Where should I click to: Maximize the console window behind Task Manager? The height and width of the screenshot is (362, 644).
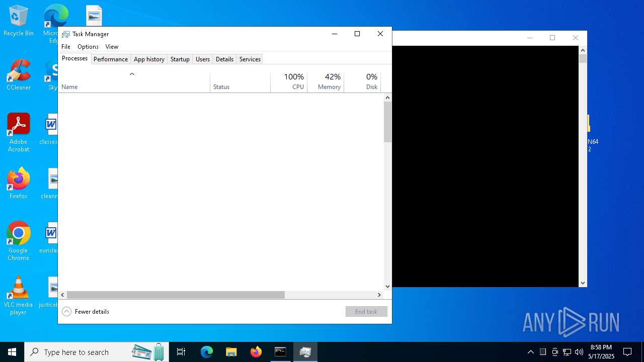(x=552, y=38)
